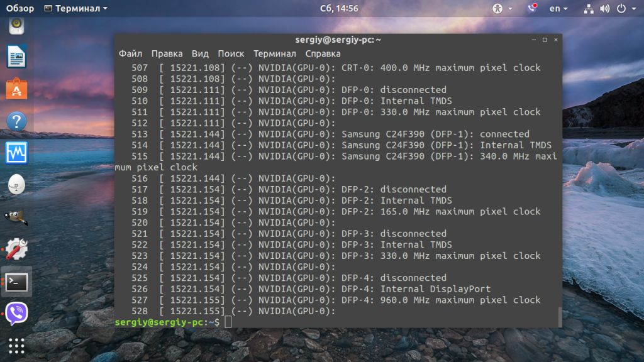644x362 pixels.
Task: Open LibreOffice Writer from the dock
Action: 16,57
